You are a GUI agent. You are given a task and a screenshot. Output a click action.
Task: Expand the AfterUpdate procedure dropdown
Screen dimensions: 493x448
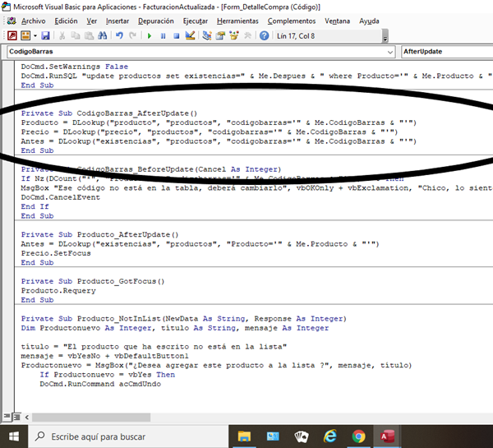486,52
